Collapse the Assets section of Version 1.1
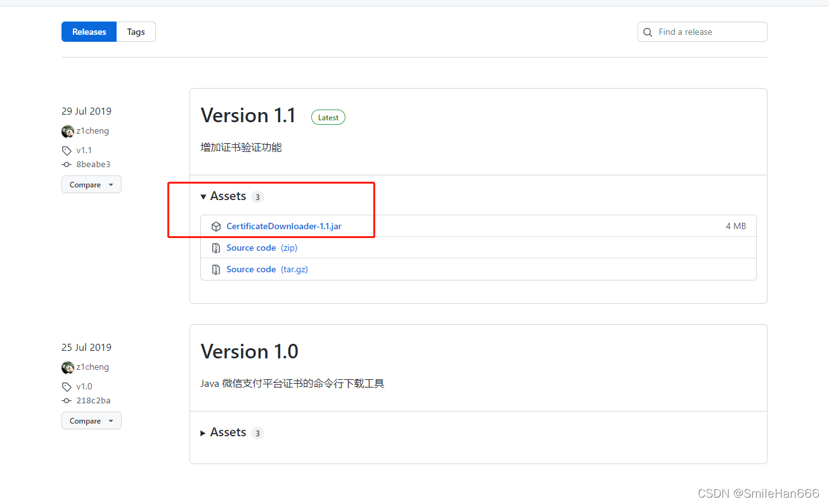 click(x=223, y=196)
